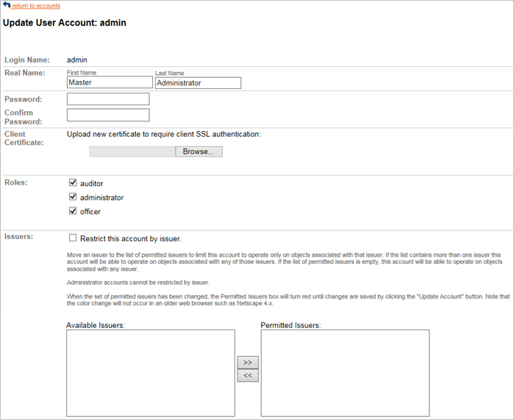Click into the First Name field

click(108, 83)
